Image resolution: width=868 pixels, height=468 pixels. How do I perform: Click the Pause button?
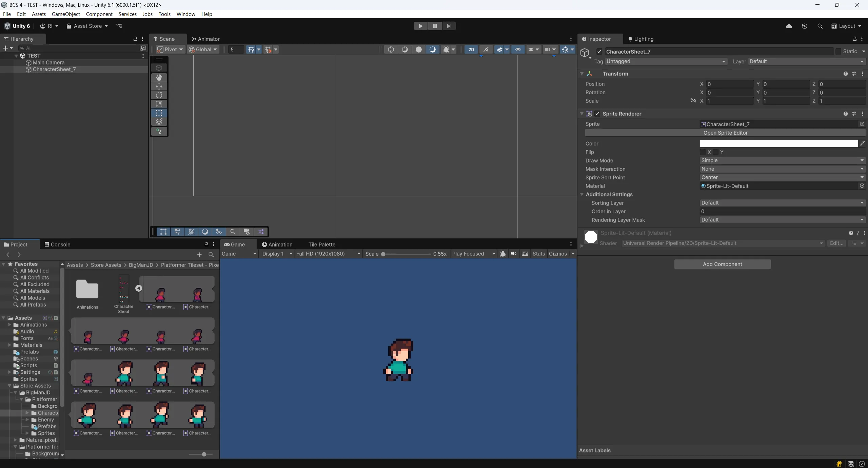435,26
